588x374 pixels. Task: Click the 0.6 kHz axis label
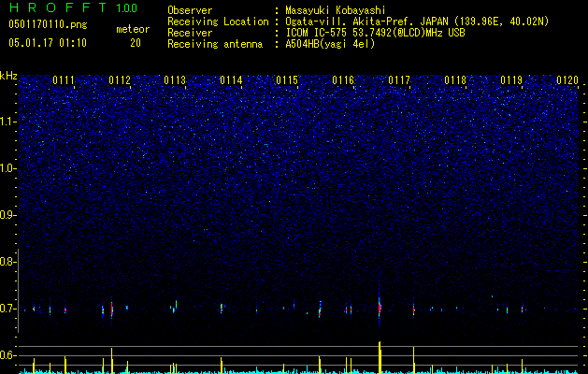coord(7,355)
